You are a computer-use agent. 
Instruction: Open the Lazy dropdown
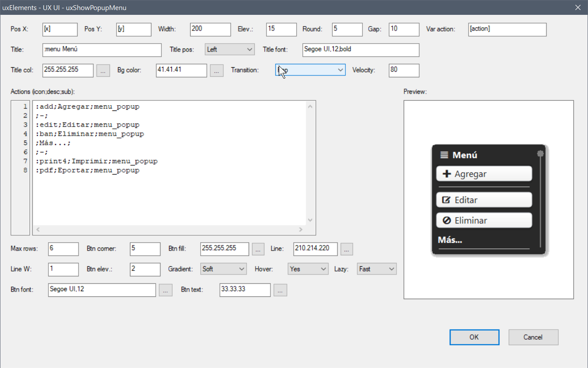377,269
